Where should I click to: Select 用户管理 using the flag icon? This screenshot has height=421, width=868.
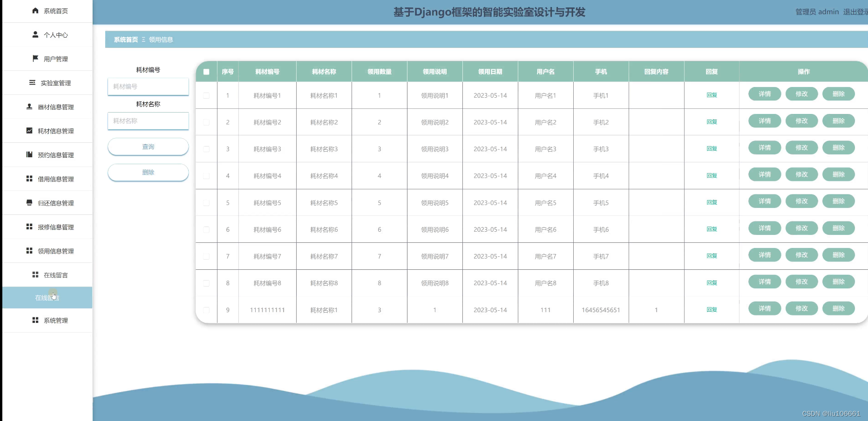pos(35,59)
